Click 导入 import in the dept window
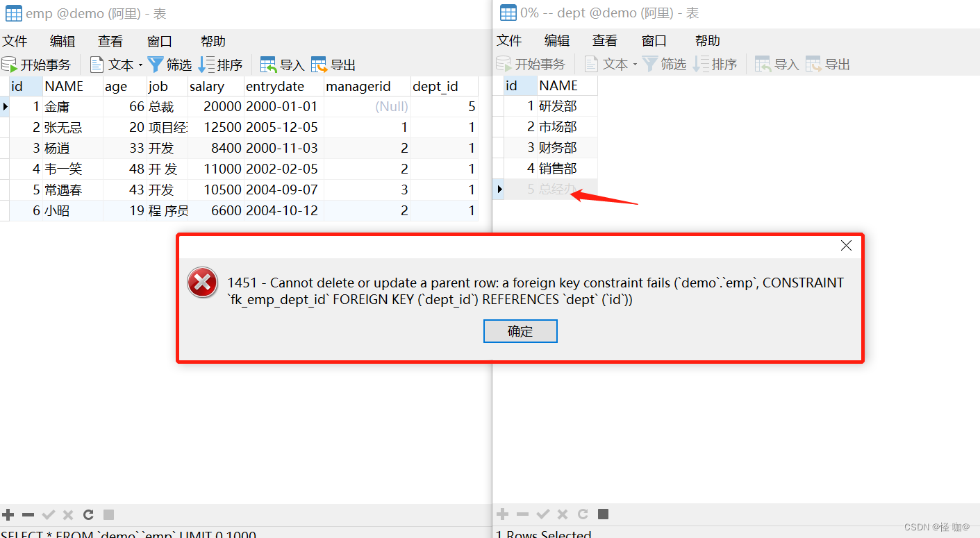 tap(776, 64)
